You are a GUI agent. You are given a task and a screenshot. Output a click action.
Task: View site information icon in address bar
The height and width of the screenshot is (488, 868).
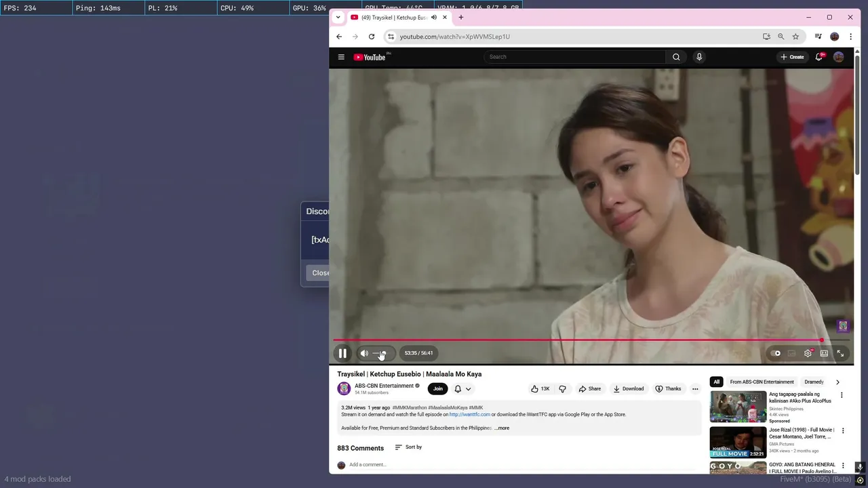pos(391,37)
